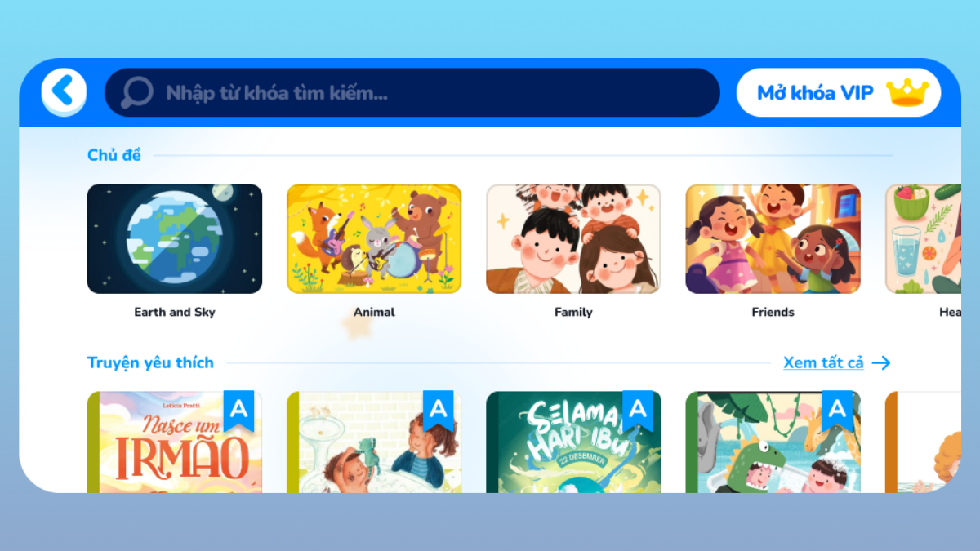Open the Animal topic card
Screen dimensions: 980x551
click(x=374, y=238)
